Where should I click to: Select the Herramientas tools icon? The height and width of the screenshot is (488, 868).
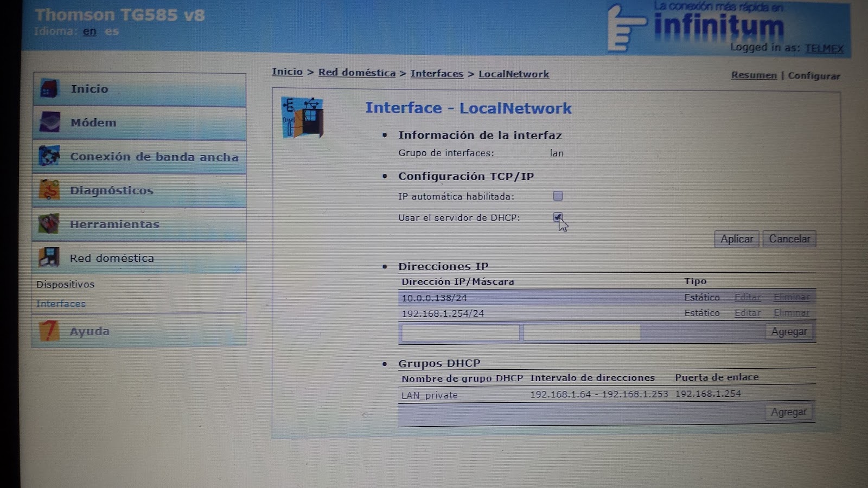[49, 224]
